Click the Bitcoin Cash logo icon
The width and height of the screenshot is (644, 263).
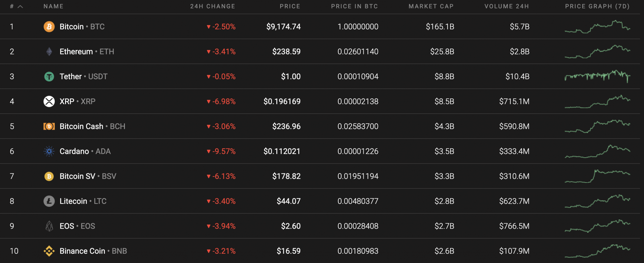coord(49,127)
